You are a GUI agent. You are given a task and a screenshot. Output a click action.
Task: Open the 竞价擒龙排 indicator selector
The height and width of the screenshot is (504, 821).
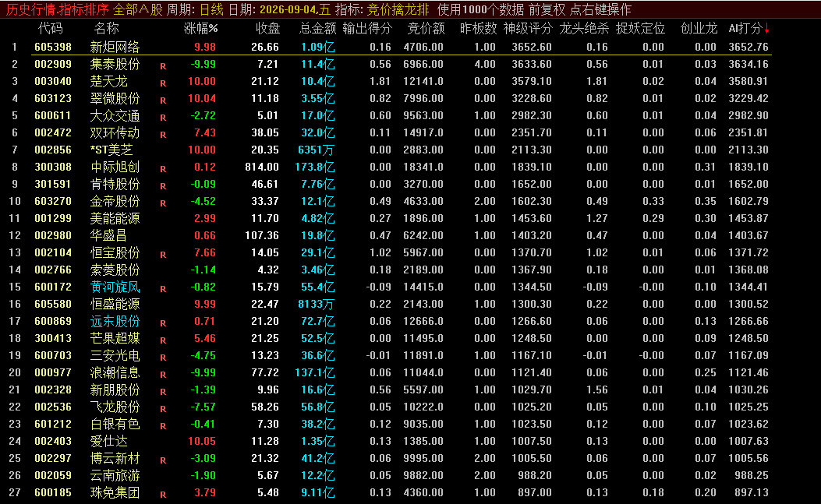pos(398,9)
